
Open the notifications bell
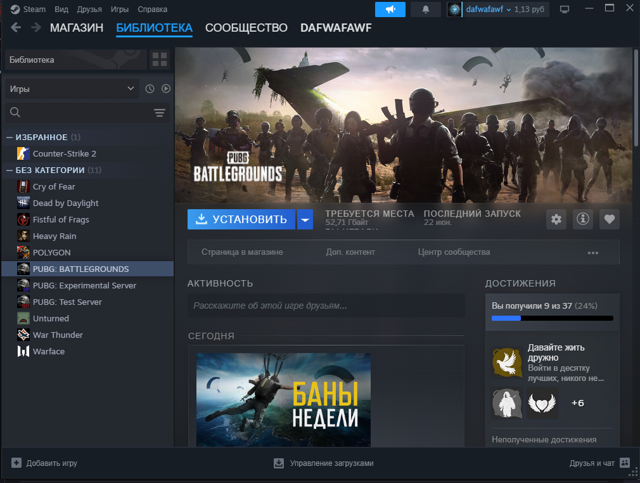pyautogui.click(x=425, y=9)
